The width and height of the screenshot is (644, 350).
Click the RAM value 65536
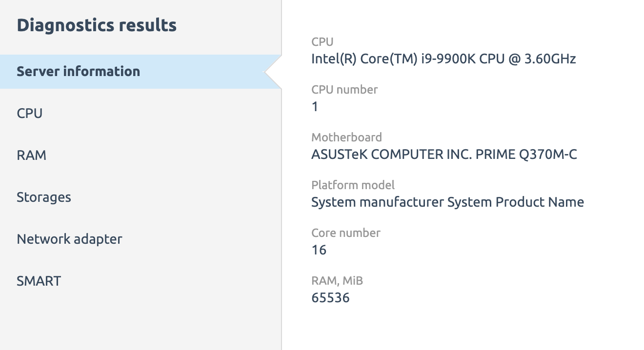tap(330, 298)
